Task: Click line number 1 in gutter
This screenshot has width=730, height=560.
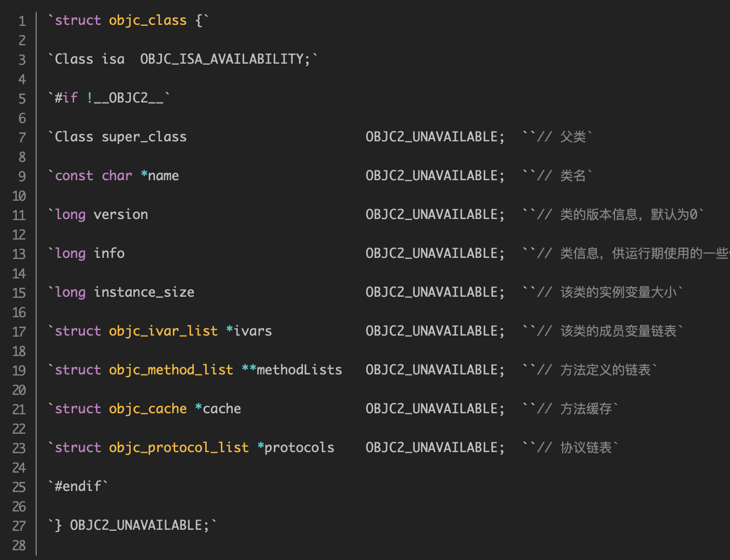Action: (x=22, y=21)
